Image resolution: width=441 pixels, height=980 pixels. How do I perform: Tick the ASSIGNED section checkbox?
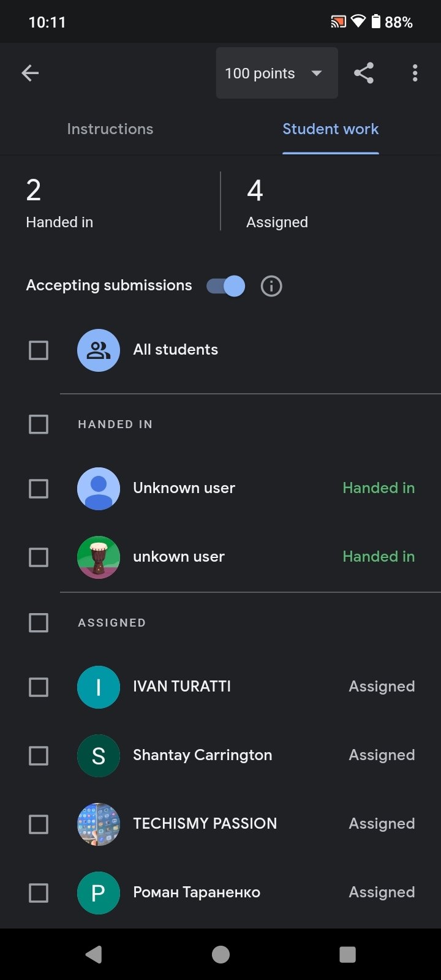pos(39,623)
